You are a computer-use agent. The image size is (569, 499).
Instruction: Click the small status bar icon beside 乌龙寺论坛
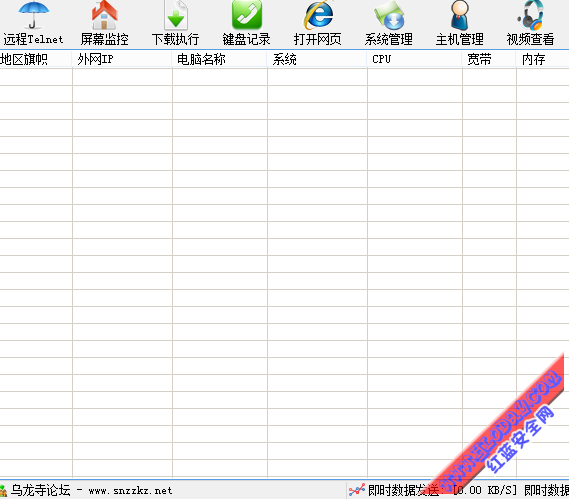click(x=3, y=491)
